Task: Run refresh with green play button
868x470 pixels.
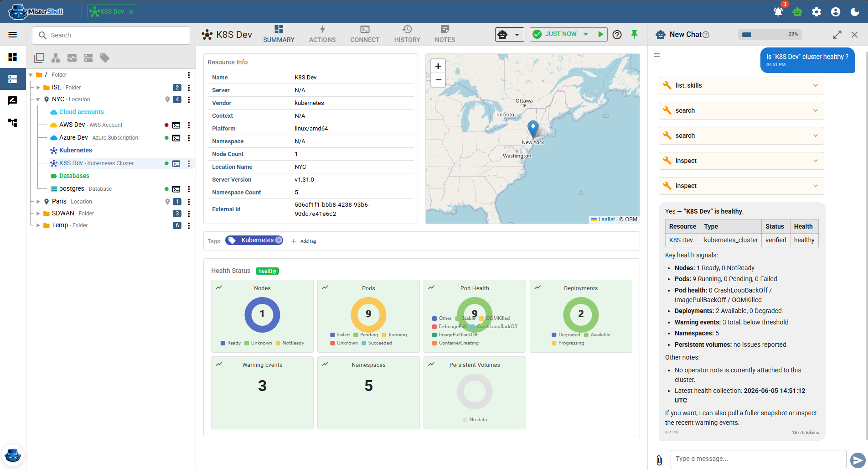Action: click(601, 34)
